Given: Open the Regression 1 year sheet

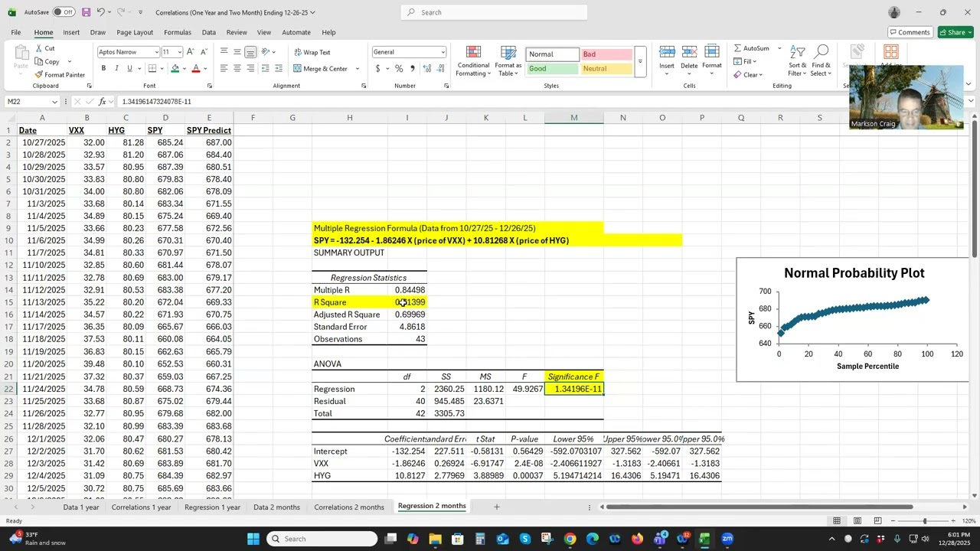Looking at the screenshot, I should (212, 507).
